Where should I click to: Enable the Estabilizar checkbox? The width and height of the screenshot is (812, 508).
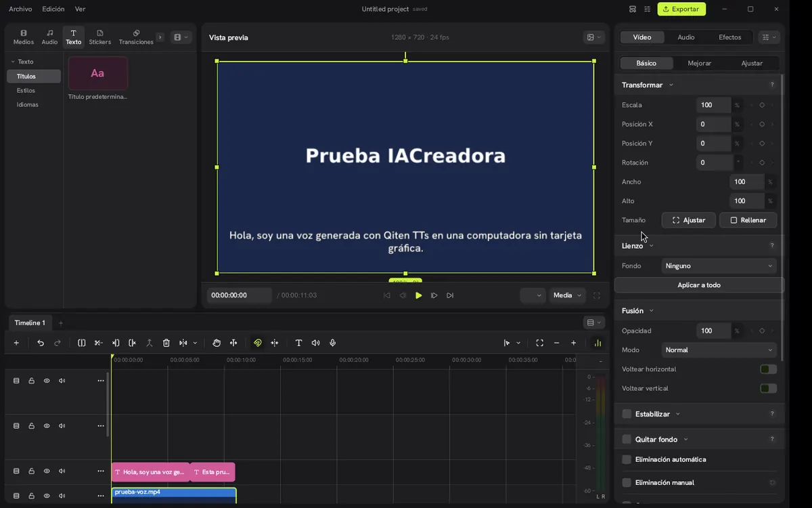627,414
